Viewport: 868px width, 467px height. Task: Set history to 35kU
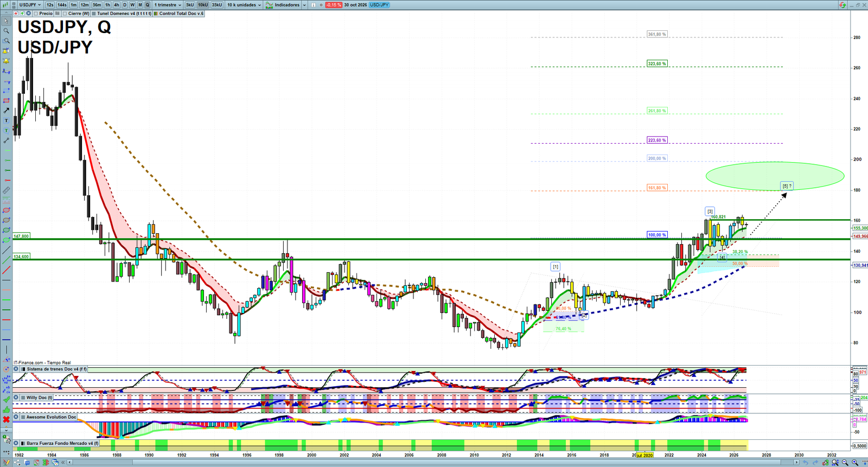point(216,5)
